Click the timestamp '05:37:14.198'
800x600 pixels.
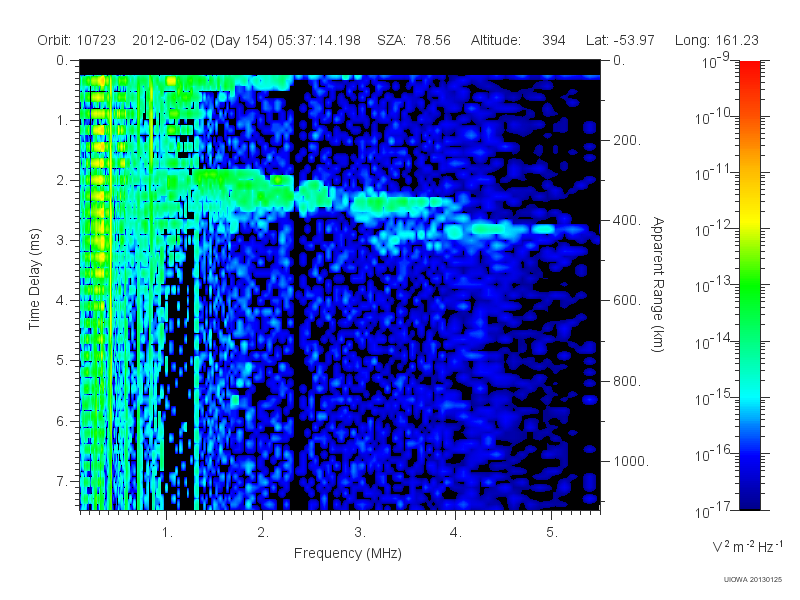319,40
